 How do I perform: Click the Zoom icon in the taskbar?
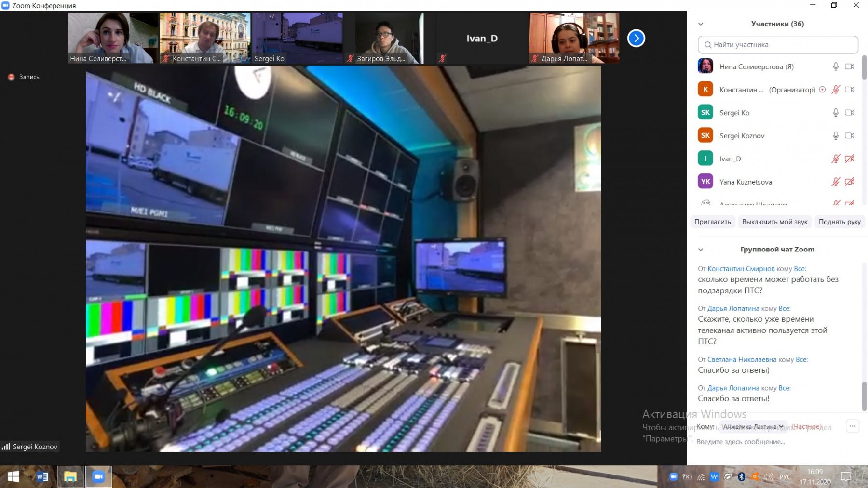(x=98, y=476)
